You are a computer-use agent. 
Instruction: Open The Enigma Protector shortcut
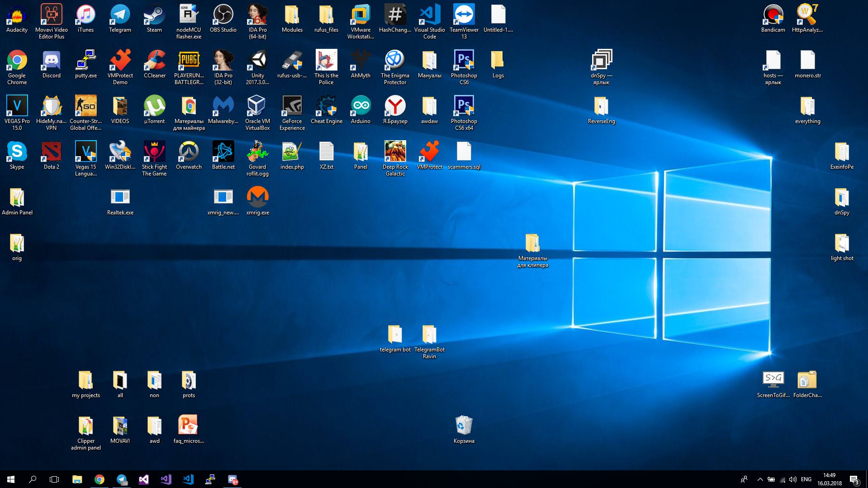[x=395, y=67]
